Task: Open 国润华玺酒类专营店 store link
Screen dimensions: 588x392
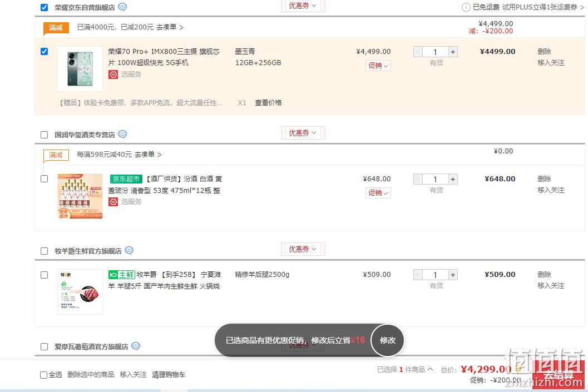Action: pos(85,135)
